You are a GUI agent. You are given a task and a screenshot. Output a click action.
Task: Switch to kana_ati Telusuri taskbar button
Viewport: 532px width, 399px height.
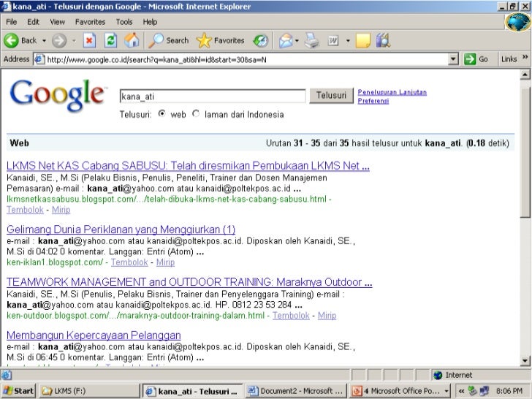pyautogui.click(x=192, y=391)
